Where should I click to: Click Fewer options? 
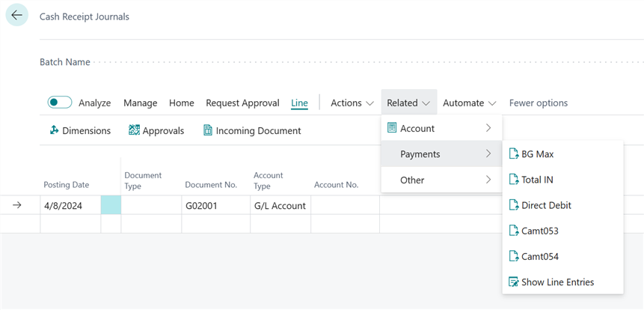(x=539, y=103)
